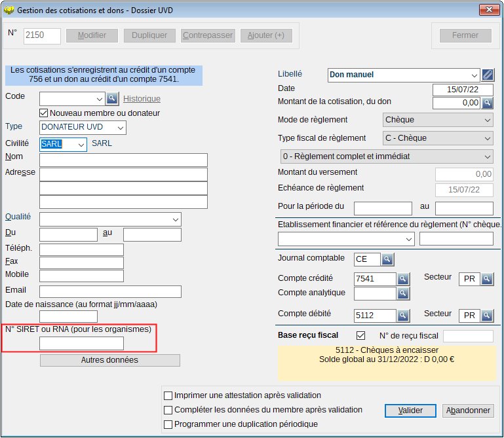
Task: Click the Pour la période du start field
Action: click(x=383, y=208)
